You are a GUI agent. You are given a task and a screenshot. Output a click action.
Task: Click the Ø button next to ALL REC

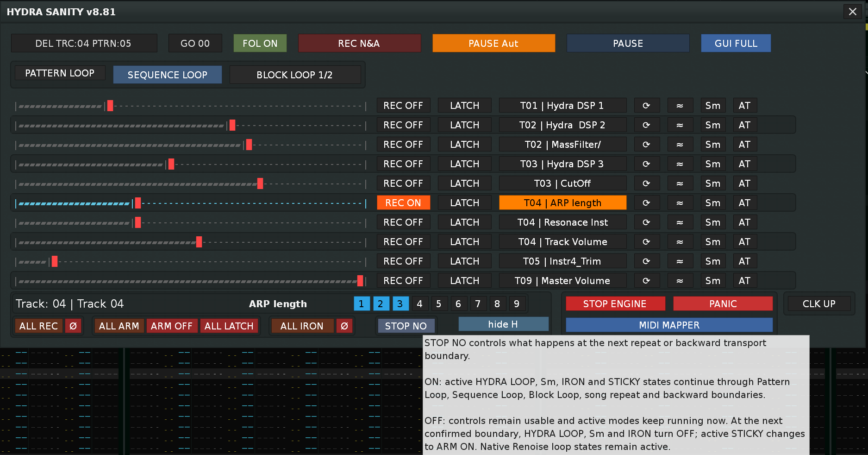click(x=73, y=326)
